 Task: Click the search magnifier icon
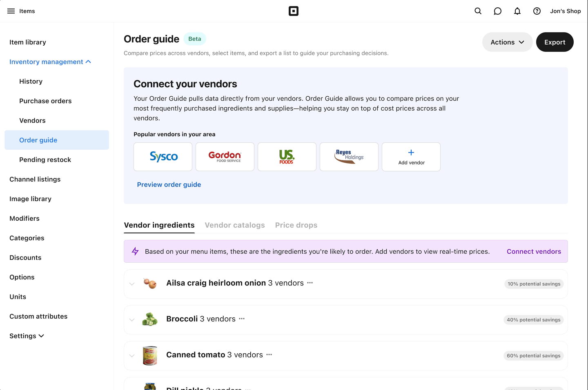[478, 11]
